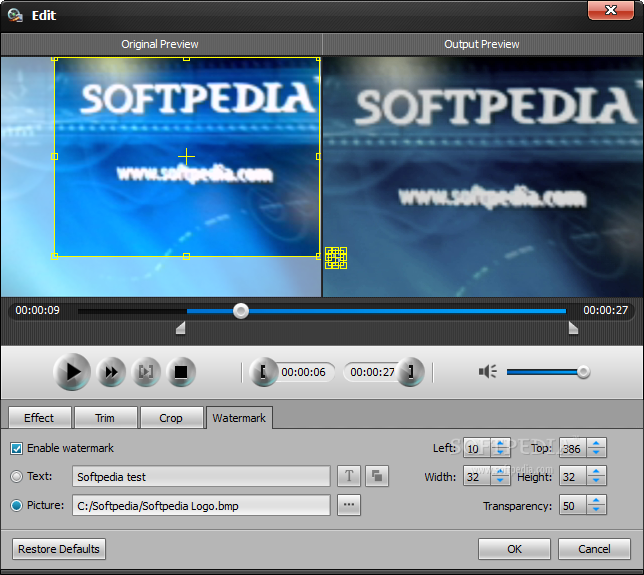Decrease the Width value
Screen dimensions: 644x575
(500, 481)
